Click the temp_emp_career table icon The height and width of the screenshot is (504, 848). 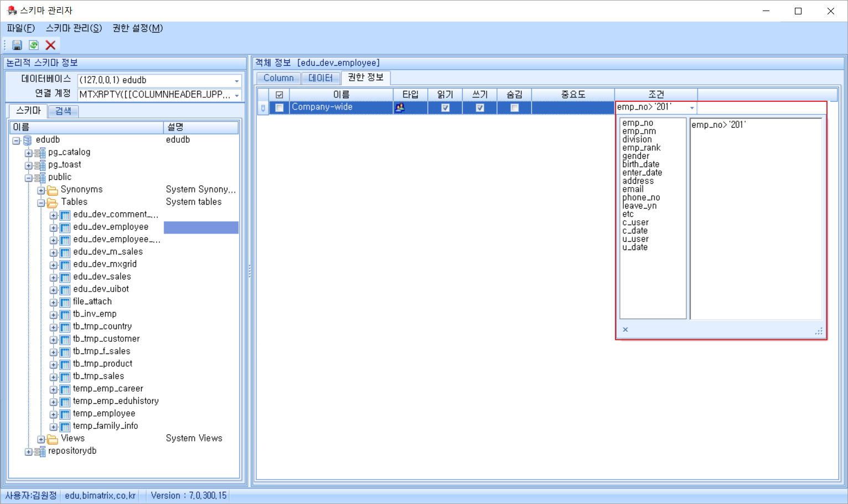pos(65,389)
